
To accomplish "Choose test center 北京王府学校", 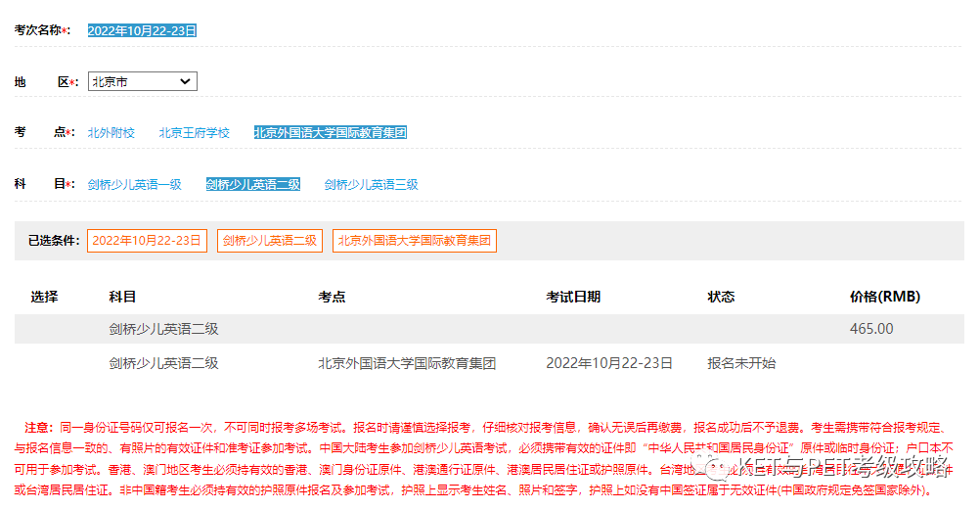I will pos(195,133).
